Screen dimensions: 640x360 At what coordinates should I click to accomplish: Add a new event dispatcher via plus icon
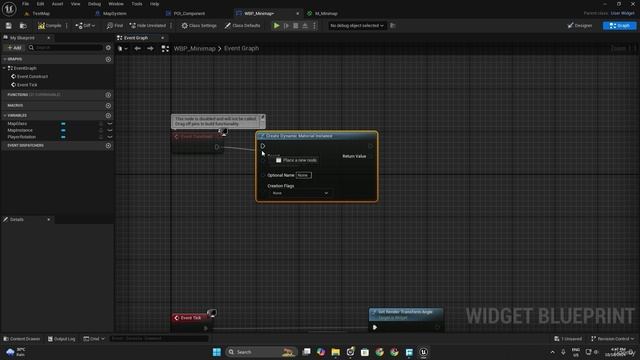[108, 145]
